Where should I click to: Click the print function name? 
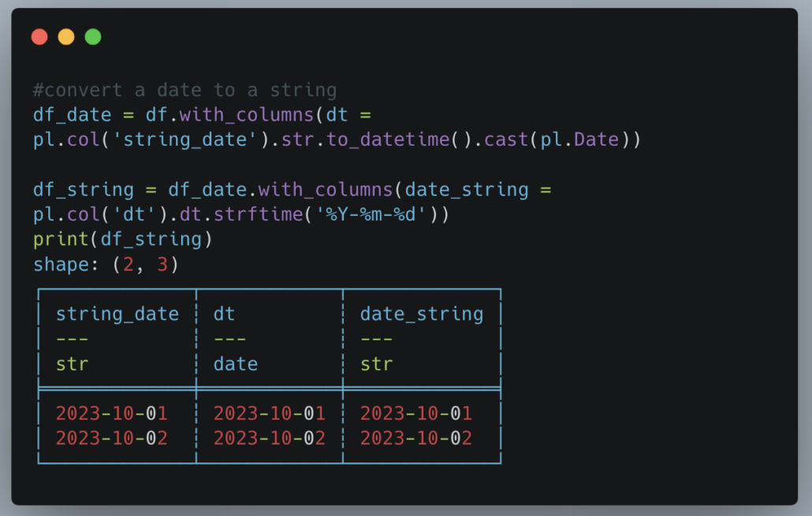point(61,239)
